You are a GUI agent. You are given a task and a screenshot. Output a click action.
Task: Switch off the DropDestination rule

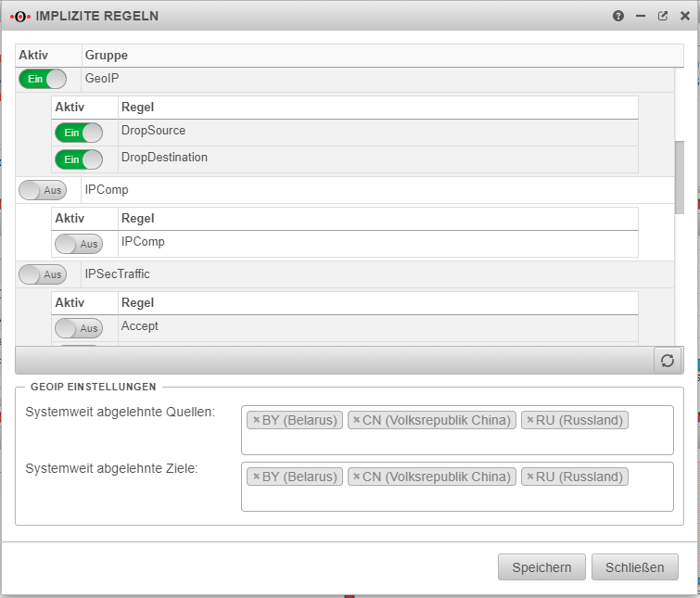pos(79,159)
